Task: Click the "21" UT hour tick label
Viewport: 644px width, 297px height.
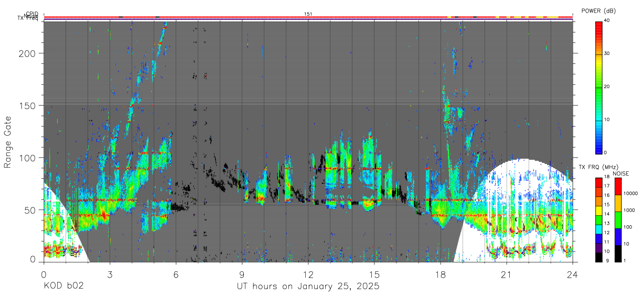Action: pos(507,274)
